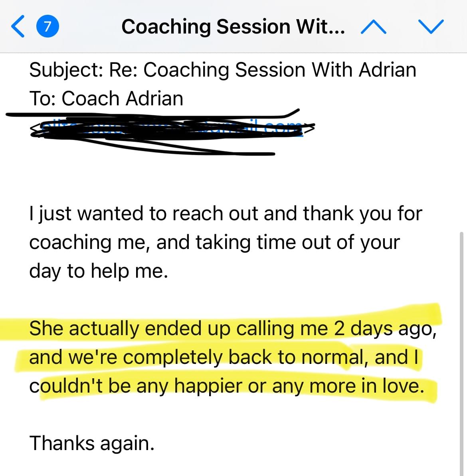Select the closing text 'Thanks again.'
The height and width of the screenshot is (476, 467).
click(x=92, y=444)
